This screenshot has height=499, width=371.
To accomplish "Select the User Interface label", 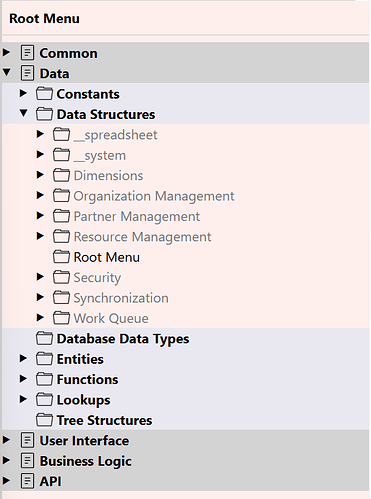I will [x=84, y=441].
